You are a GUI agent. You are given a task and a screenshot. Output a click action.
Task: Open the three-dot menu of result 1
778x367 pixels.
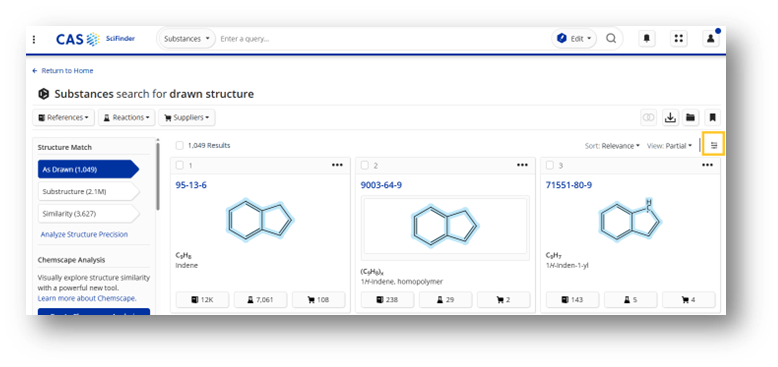tap(337, 165)
